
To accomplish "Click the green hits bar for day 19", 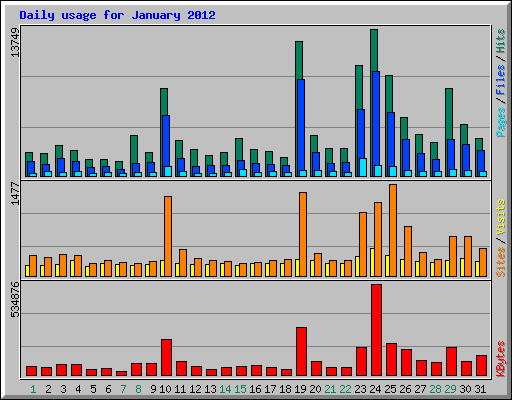I will pos(299,60).
